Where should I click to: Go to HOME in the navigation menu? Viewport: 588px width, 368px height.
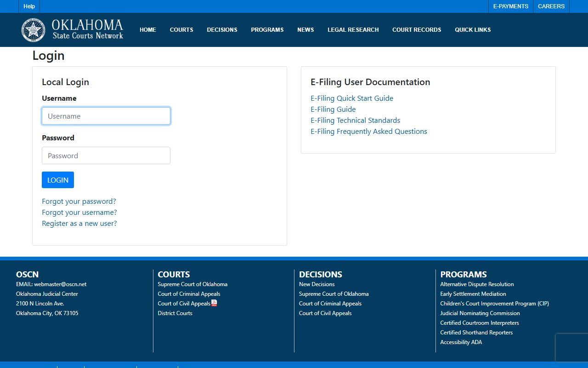(148, 30)
